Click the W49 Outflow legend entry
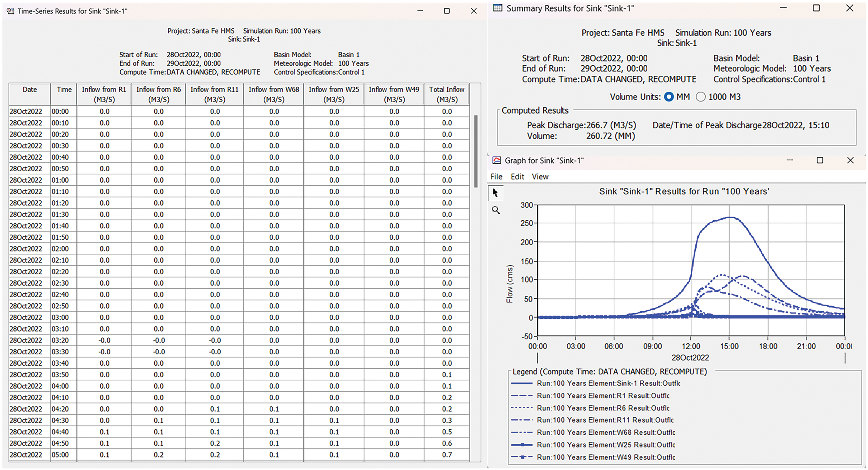The image size is (868, 470). click(x=605, y=457)
